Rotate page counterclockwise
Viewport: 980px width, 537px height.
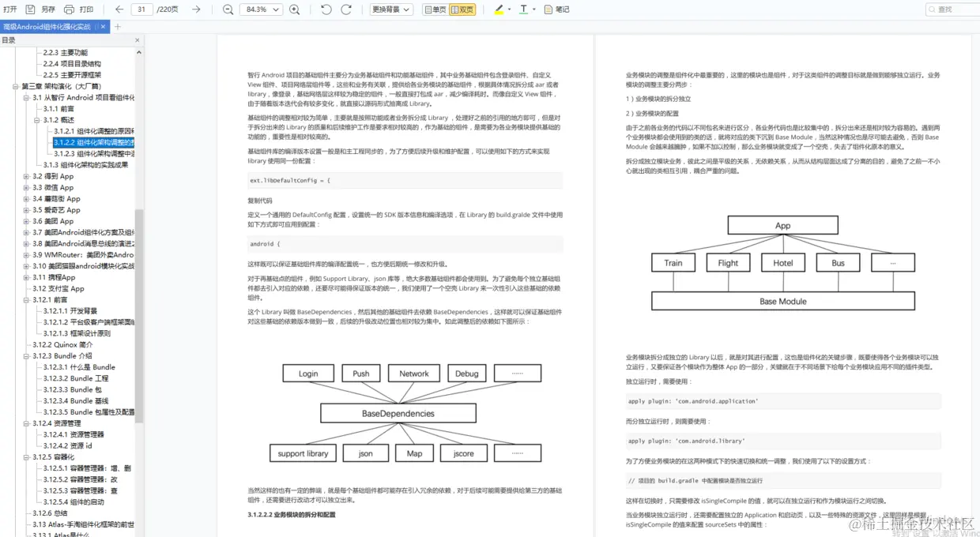(326, 9)
